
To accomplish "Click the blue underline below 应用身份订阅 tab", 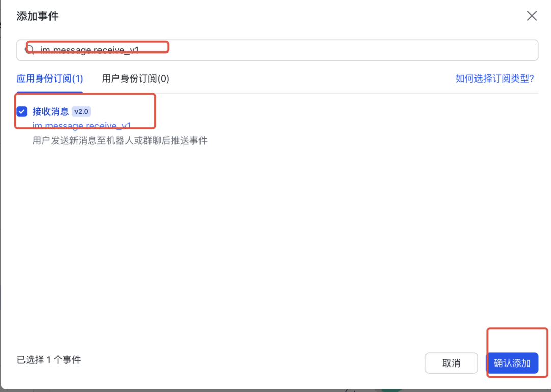I will [49, 92].
